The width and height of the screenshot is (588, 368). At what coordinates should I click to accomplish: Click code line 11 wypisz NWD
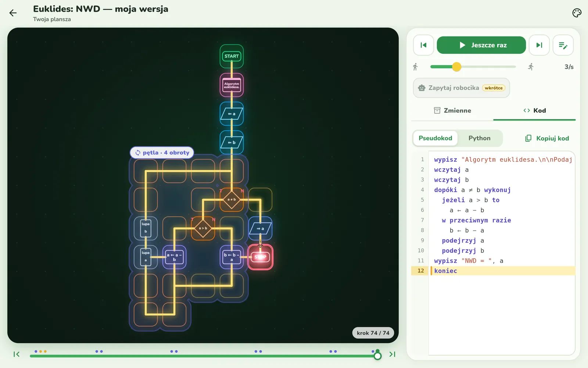tap(493, 261)
